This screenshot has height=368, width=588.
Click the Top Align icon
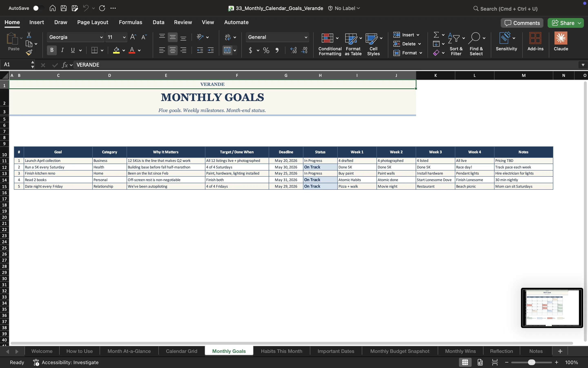(162, 37)
